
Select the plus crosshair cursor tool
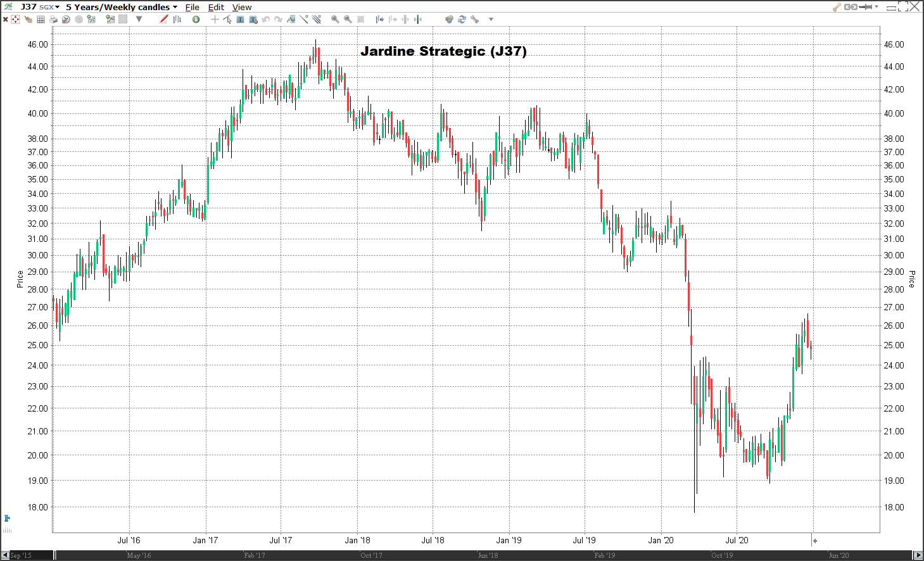pos(215,19)
